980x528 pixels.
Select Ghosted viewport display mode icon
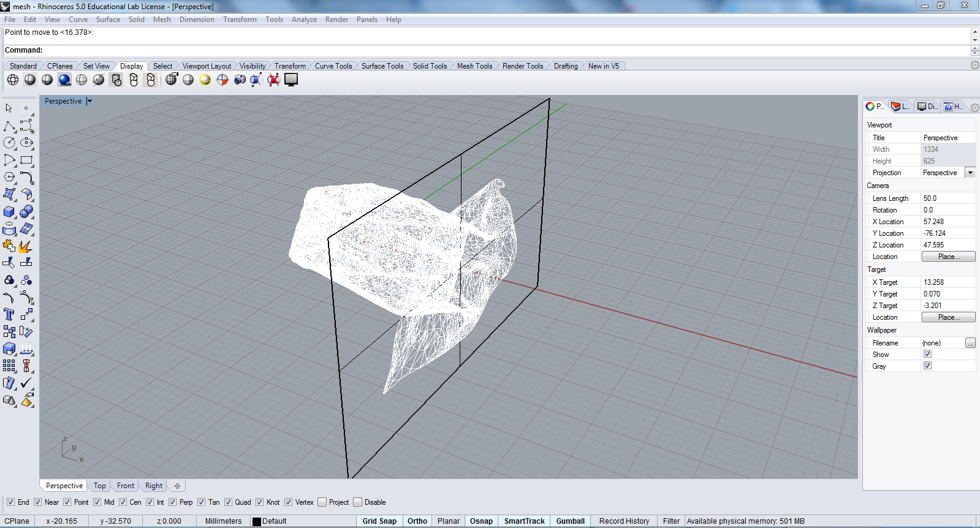tap(82, 80)
